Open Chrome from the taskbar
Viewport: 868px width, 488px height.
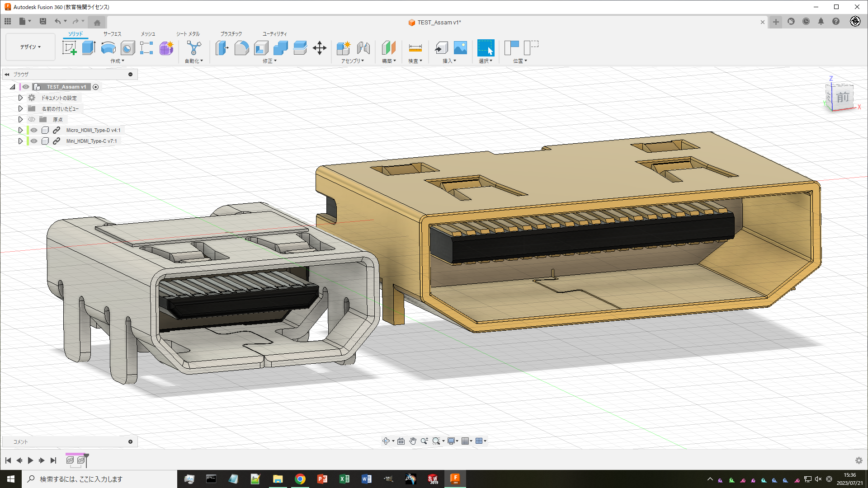click(x=300, y=479)
